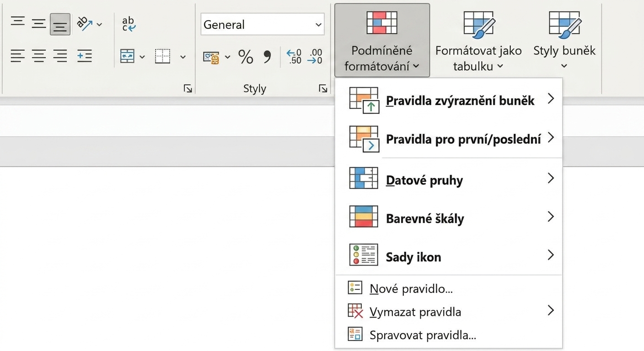644x351 pixels.
Task: Open the General number format combo box
Action: click(263, 24)
